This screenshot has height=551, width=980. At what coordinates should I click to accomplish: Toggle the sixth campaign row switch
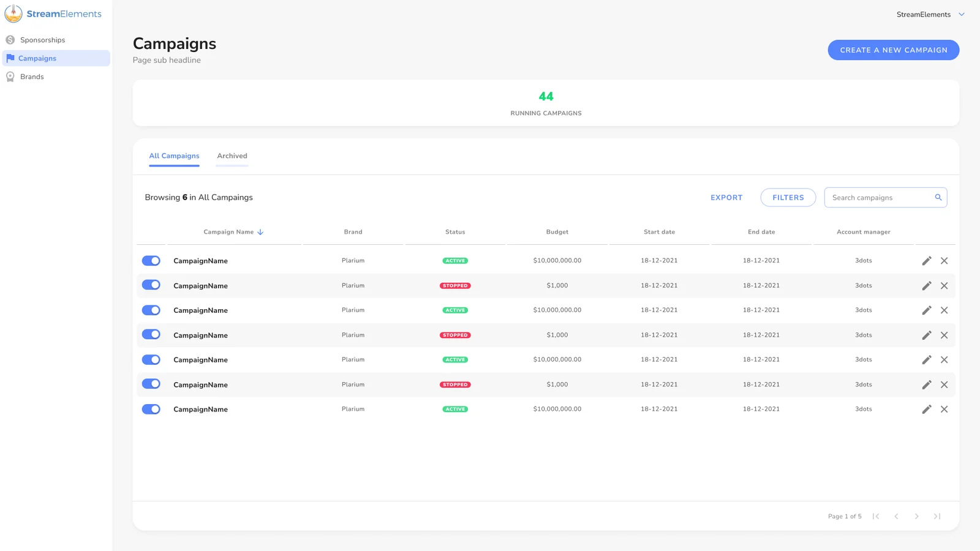151,384
